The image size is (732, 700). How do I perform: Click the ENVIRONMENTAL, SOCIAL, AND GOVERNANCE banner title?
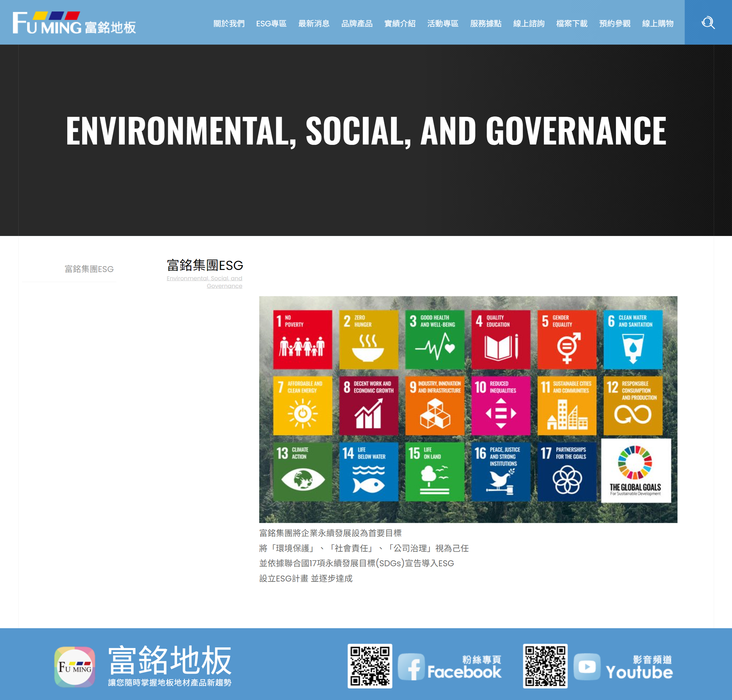tap(366, 130)
